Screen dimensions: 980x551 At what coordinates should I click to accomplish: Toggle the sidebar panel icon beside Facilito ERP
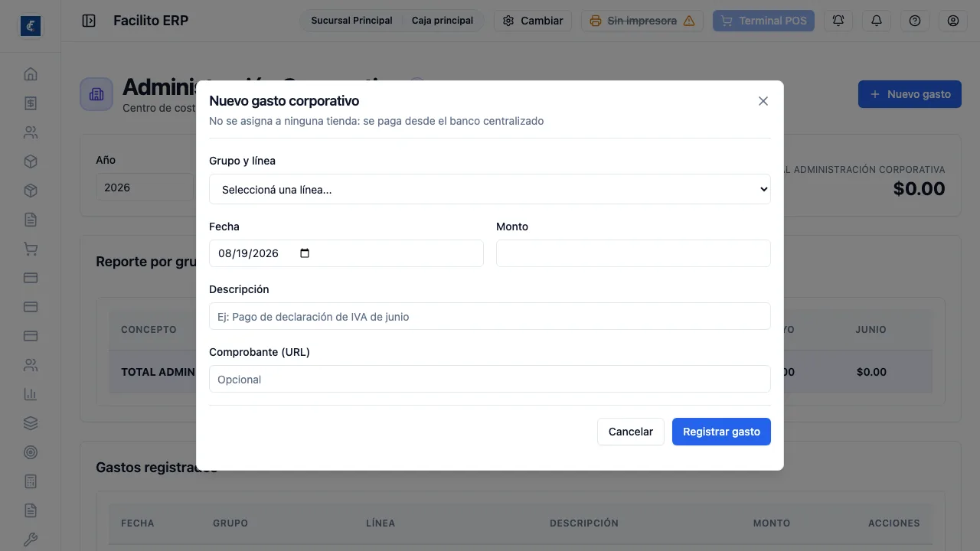click(x=89, y=21)
